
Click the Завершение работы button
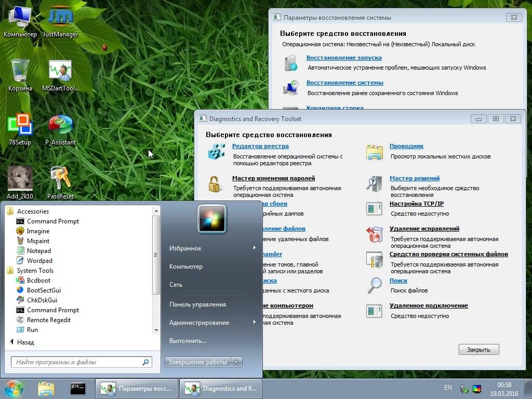point(197,362)
